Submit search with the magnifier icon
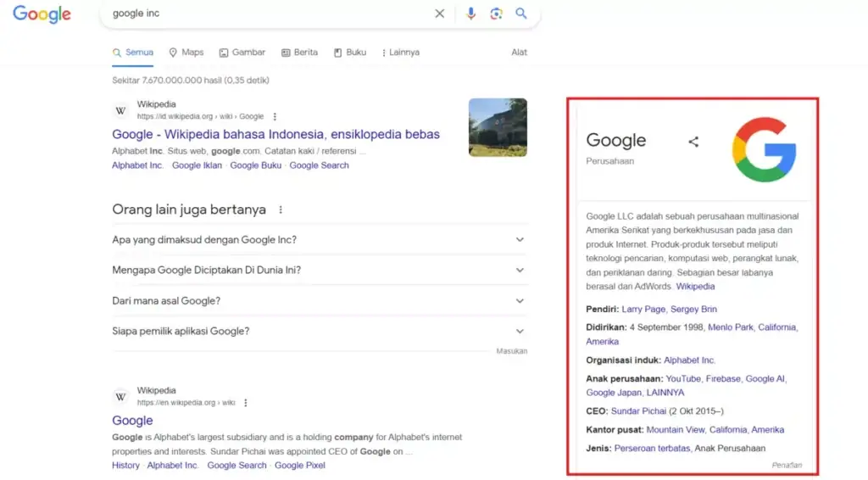868x480 pixels. pos(521,14)
